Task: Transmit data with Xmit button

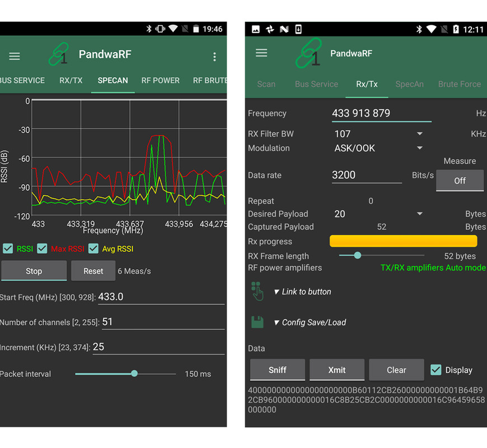Action: pyautogui.click(x=337, y=370)
